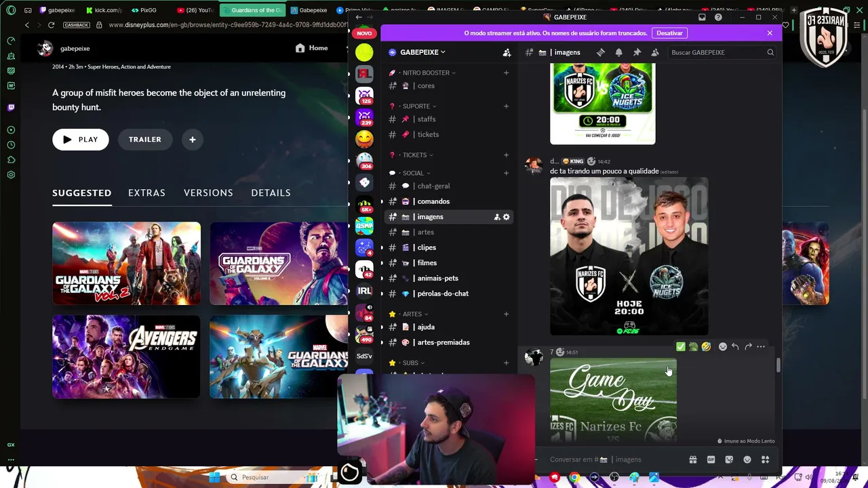Click Discord chat scrollbar thumb
Viewport: 868px width, 488px height.
[778, 365]
